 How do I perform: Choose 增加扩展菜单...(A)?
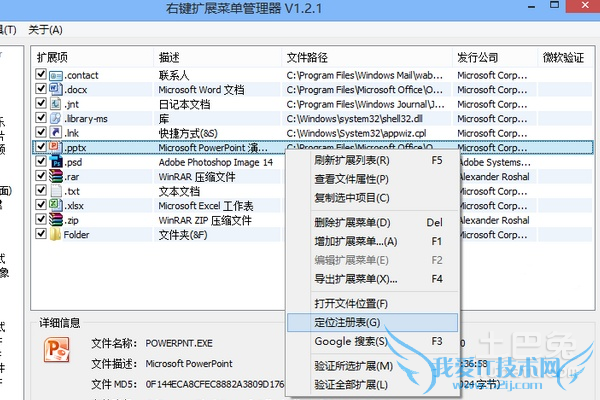(x=372, y=242)
